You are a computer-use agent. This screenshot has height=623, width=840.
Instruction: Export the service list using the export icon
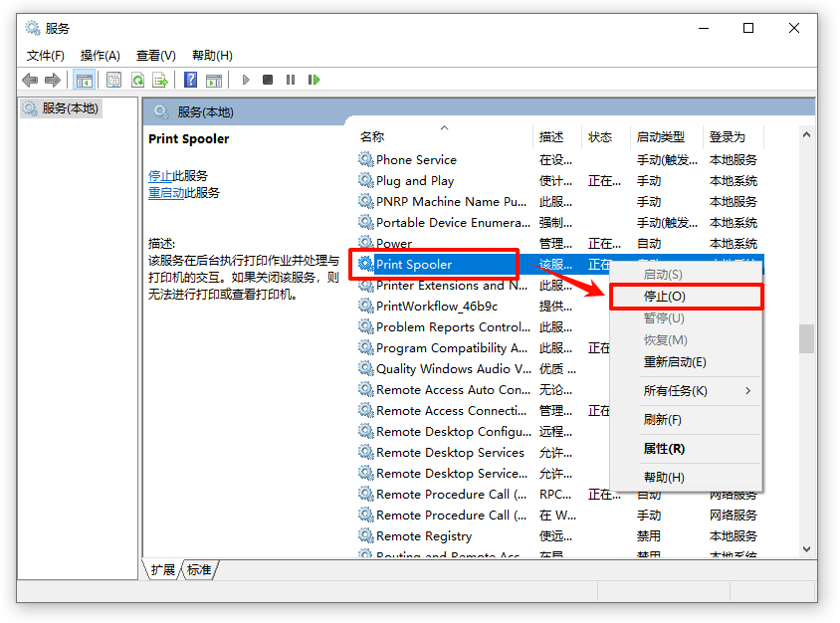pyautogui.click(x=160, y=80)
